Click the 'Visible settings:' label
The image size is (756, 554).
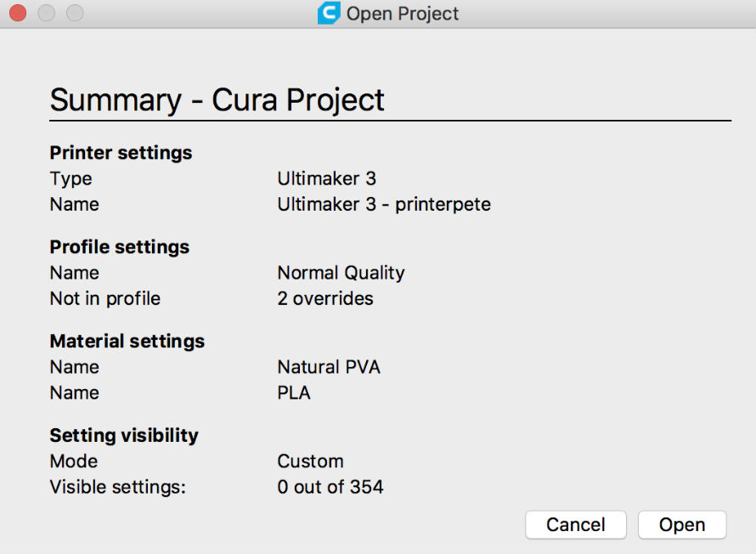117,487
